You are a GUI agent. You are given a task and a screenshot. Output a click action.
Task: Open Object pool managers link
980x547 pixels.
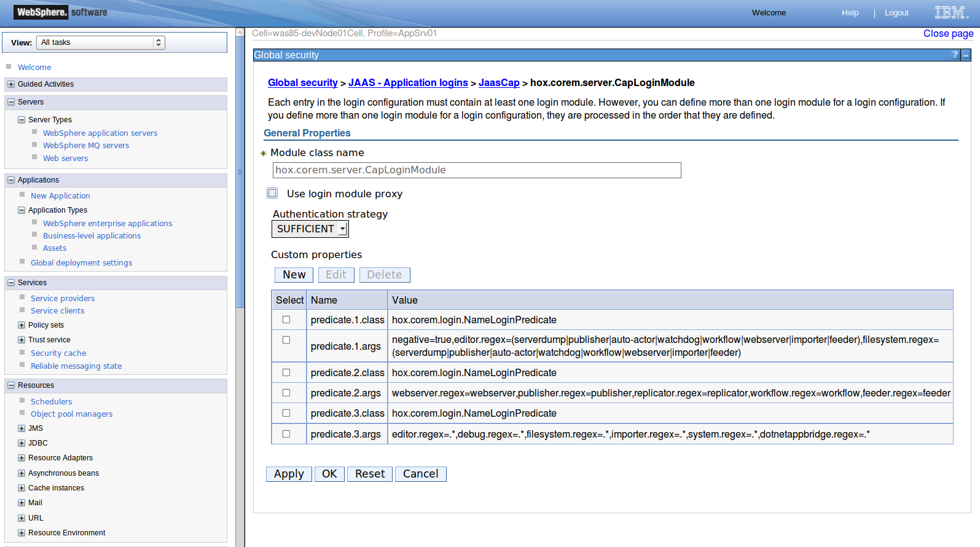[72, 414]
